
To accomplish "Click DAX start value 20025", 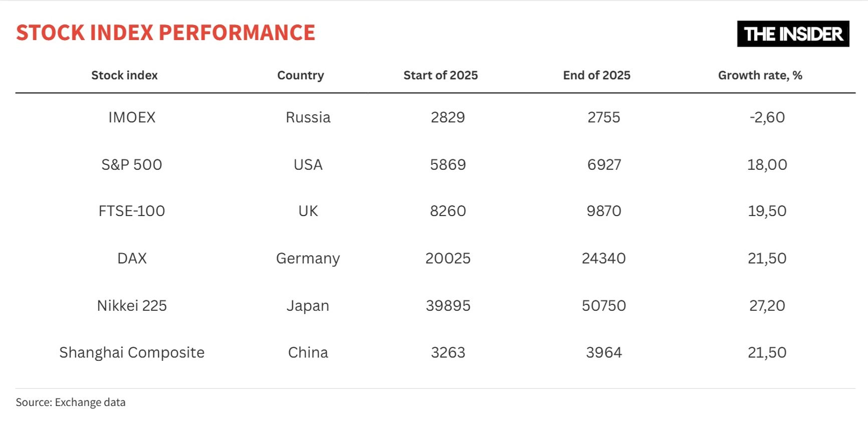I will [448, 258].
